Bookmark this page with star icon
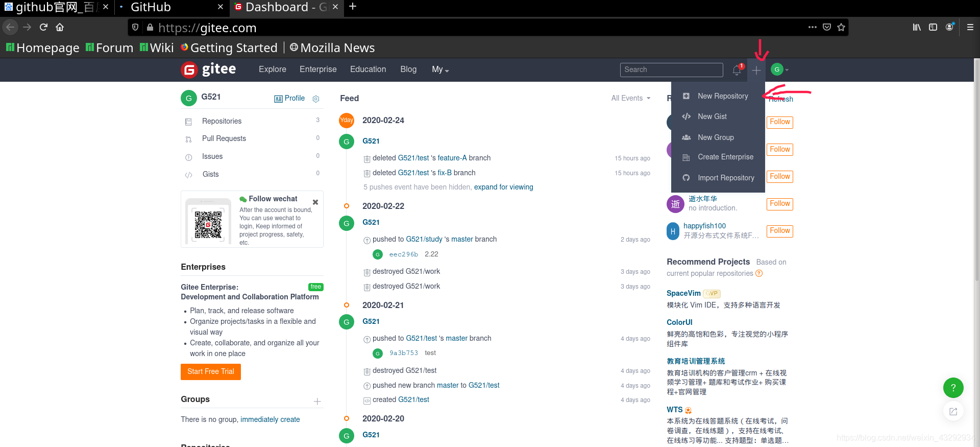This screenshot has width=980, height=447. point(841,27)
